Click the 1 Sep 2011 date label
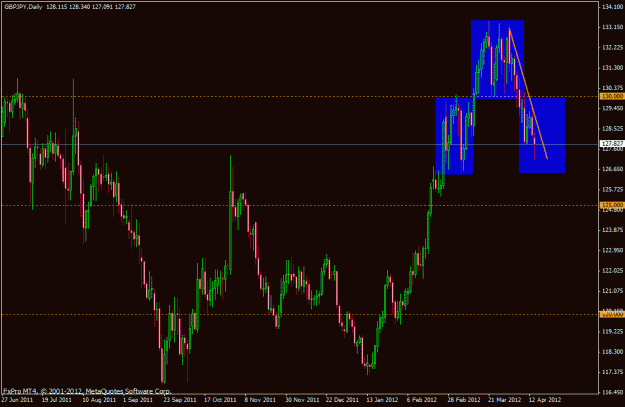The width and height of the screenshot is (625, 407). (x=138, y=399)
